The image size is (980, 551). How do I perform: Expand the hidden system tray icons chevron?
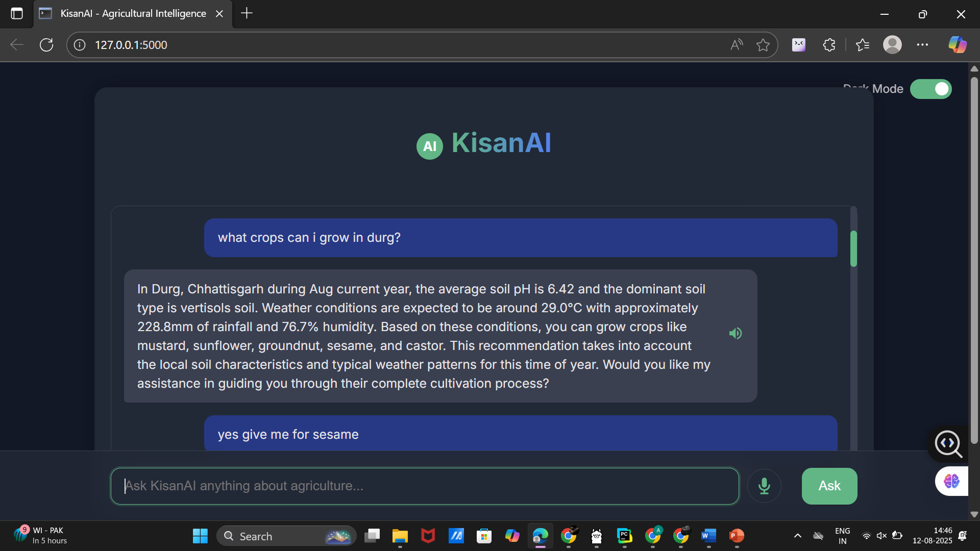point(798,536)
